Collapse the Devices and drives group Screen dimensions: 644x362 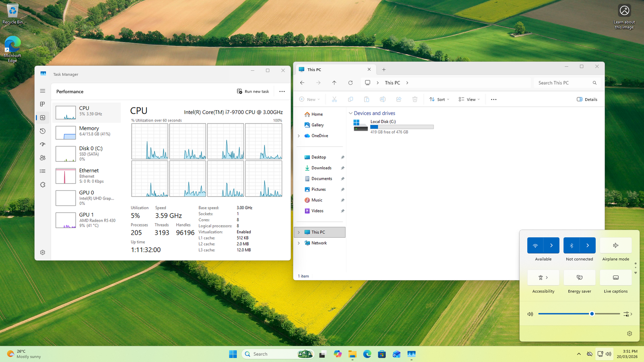tap(351, 113)
